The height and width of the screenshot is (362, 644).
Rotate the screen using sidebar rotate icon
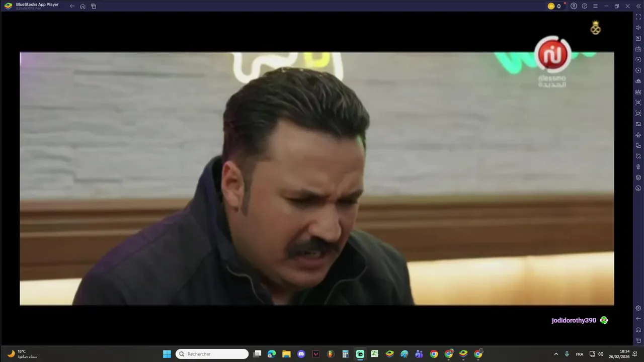click(x=638, y=156)
